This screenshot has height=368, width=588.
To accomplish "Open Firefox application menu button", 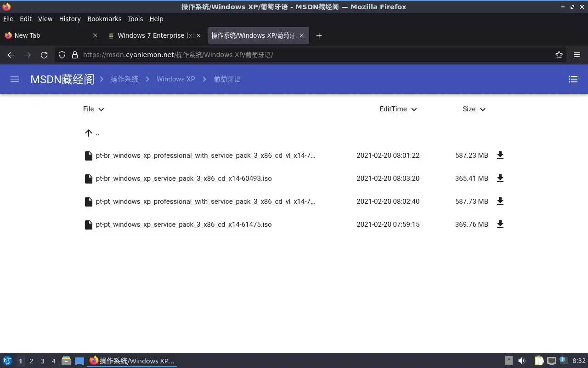I will coord(577,55).
